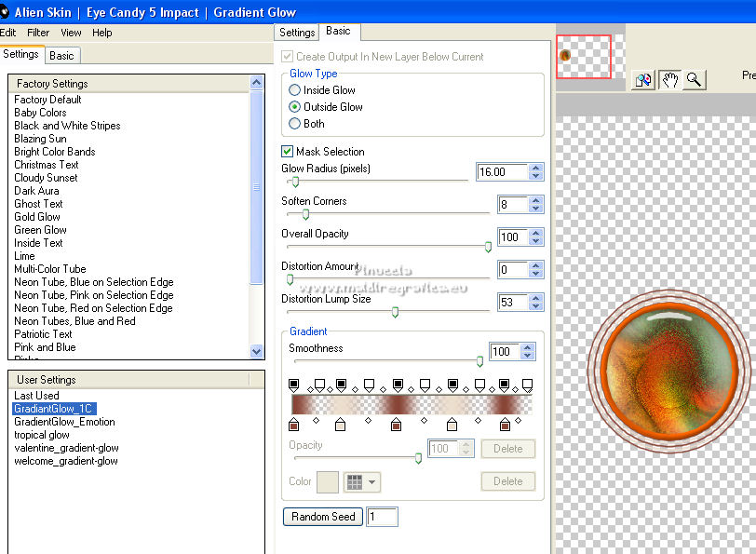Click the Settings tab above Glow Type panel
This screenshot has width=756, height=554.
point(297,33)
